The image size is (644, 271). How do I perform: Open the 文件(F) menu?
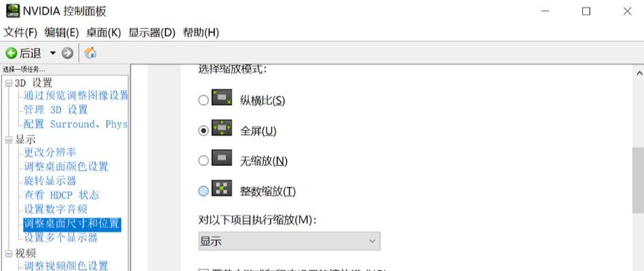tap(20, 33)
